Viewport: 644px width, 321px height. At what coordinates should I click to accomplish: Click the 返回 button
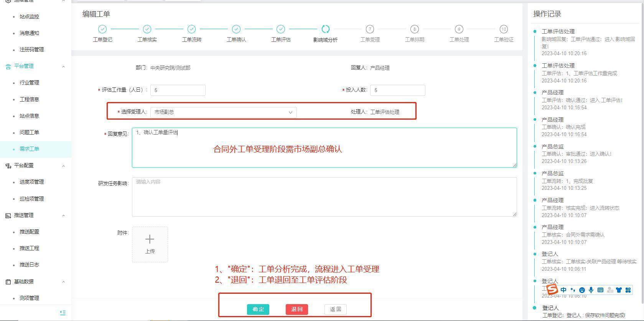[x=335, y=309]
